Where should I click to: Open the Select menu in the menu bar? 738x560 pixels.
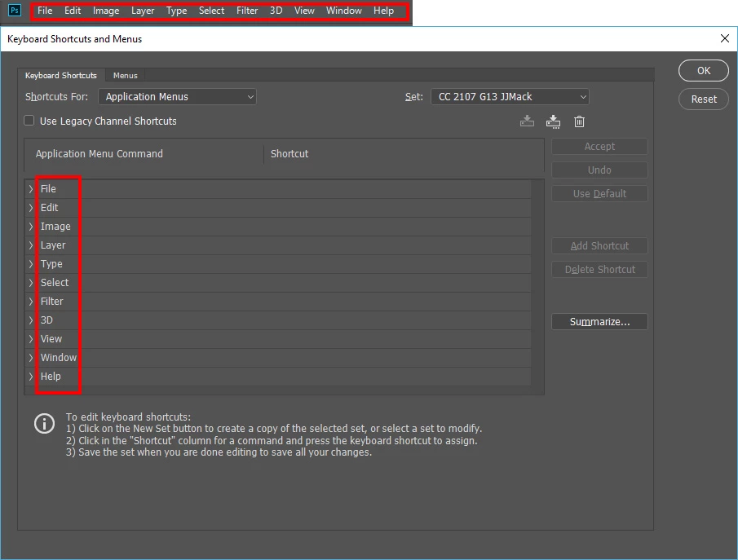[211, 11]
